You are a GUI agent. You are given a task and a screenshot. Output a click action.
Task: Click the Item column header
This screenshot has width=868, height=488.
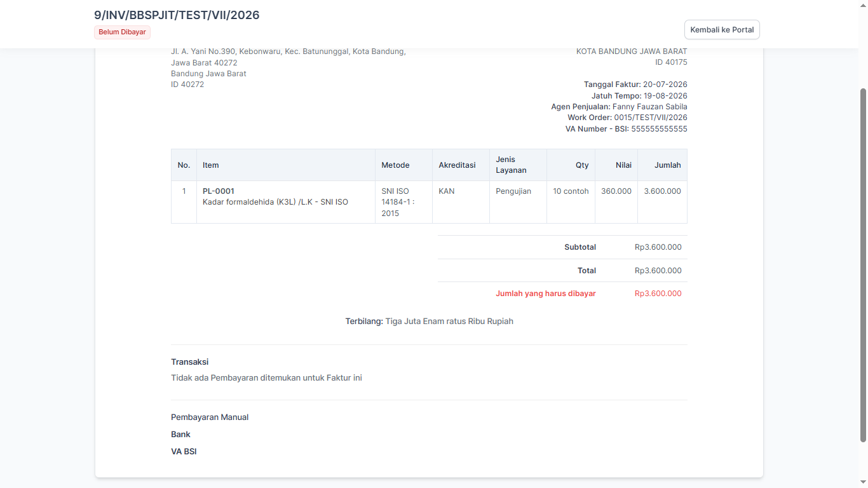pyautogui.click(x=211, y=165)
